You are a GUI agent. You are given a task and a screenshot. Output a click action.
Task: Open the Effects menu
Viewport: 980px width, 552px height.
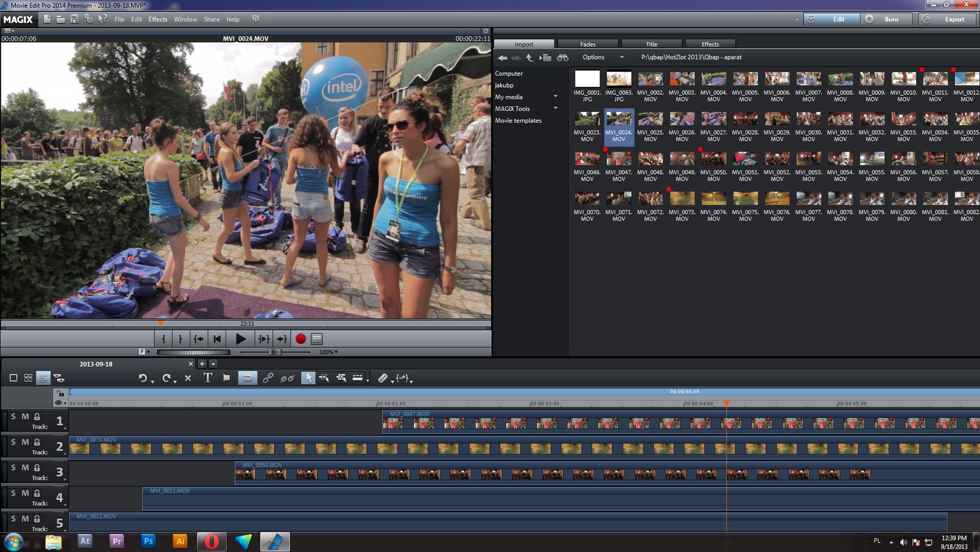tap(158, 19)
